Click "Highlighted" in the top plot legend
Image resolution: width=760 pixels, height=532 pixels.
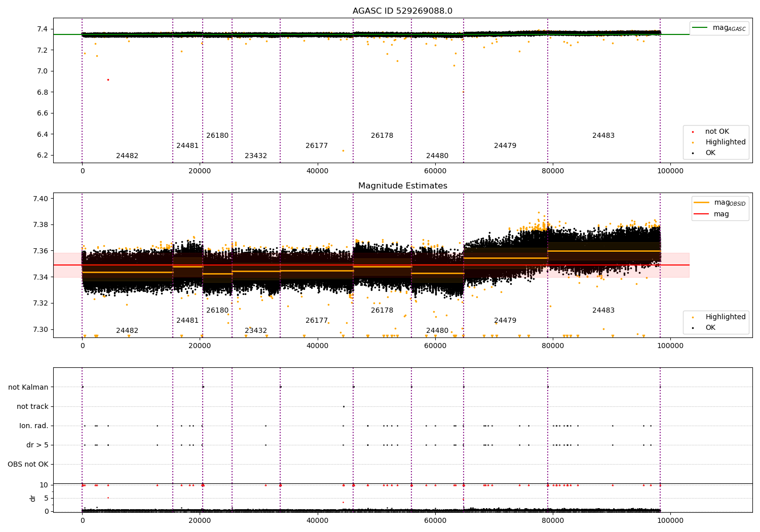(x=725, y=142)
